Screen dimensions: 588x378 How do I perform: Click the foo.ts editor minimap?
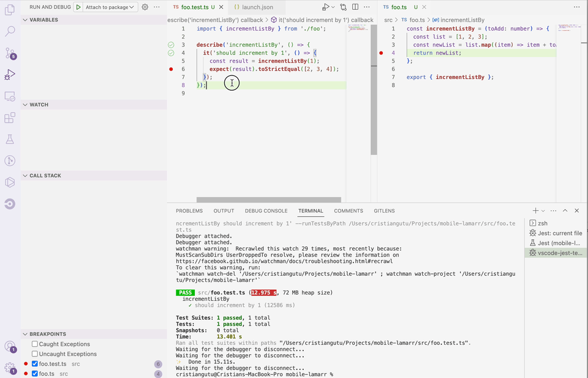click(x=568, y=28)
